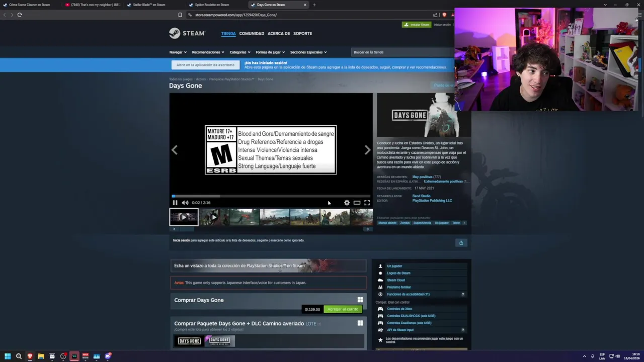Expand the Secciones Especiales dropdown
This screenshot has height=362, width=644.
coord(308,52)
